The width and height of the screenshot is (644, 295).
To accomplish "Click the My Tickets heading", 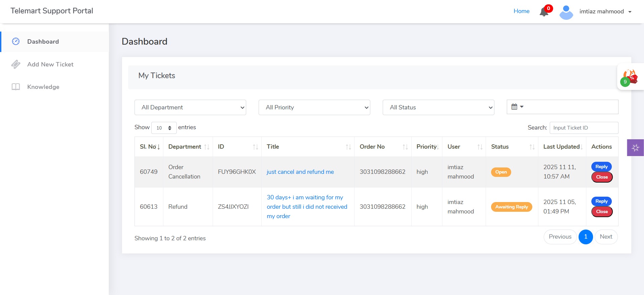I will coord(157,76).
